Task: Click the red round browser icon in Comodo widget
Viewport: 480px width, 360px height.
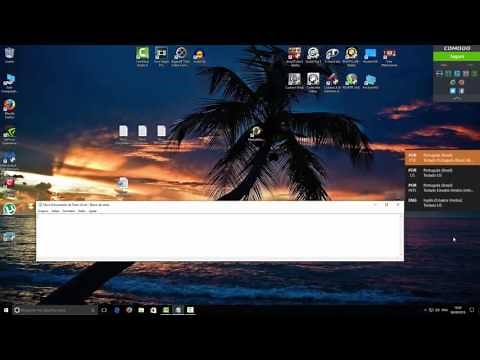Action: 461,82
